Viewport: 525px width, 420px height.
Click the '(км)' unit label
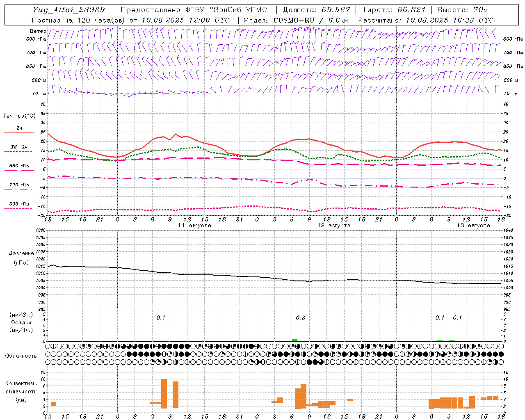point(21,399)
